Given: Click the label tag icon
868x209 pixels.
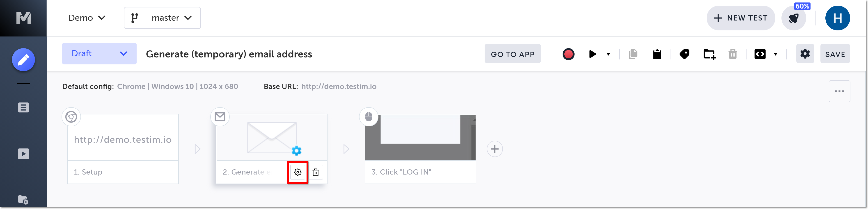Looking at the screenshot, I should 684,54.
